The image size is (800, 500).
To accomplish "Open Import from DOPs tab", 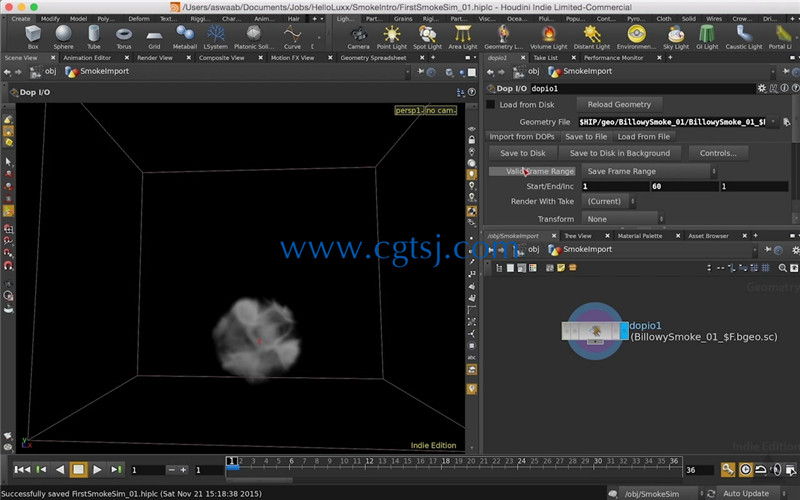I will pos(521,136).
